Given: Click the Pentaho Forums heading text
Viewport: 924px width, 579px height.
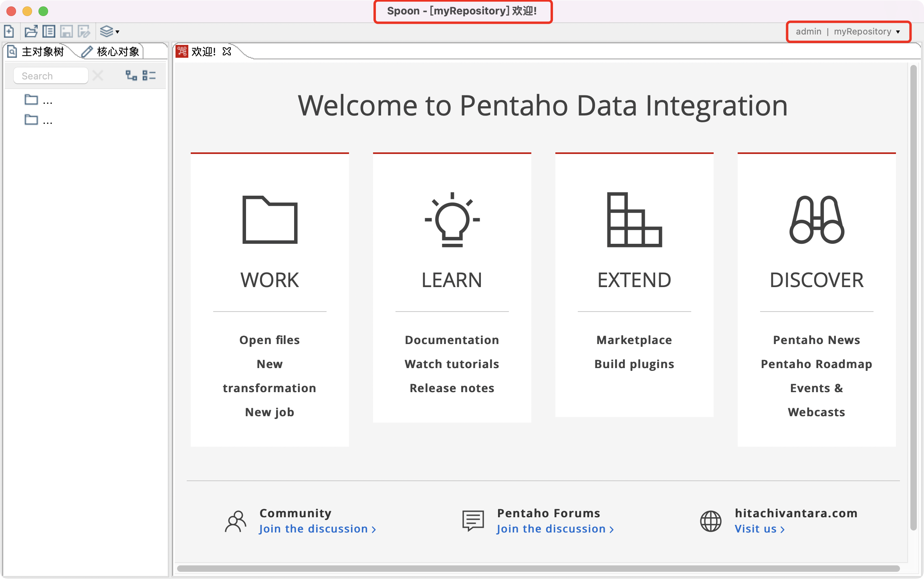Looking at the screenshot, I should (x=549, y=513).
